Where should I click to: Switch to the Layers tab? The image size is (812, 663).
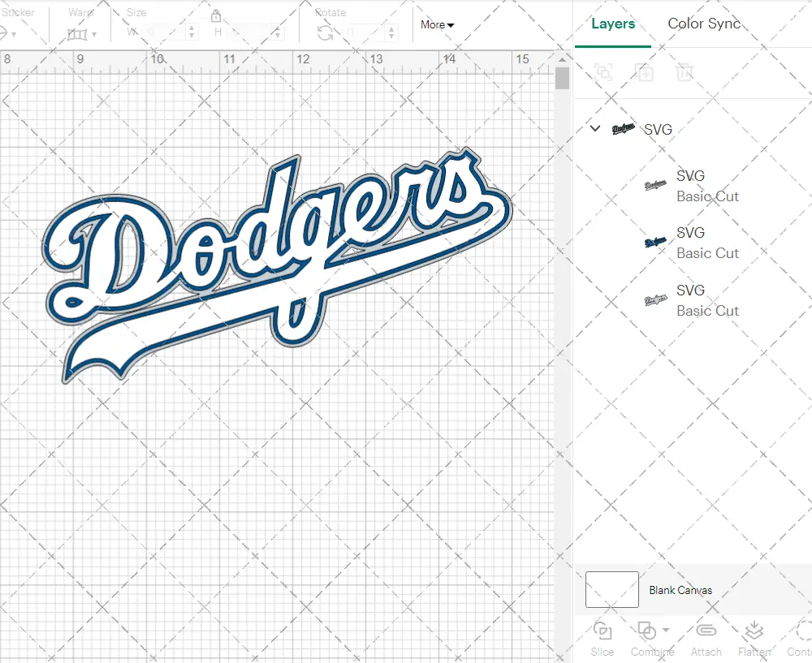613,24
